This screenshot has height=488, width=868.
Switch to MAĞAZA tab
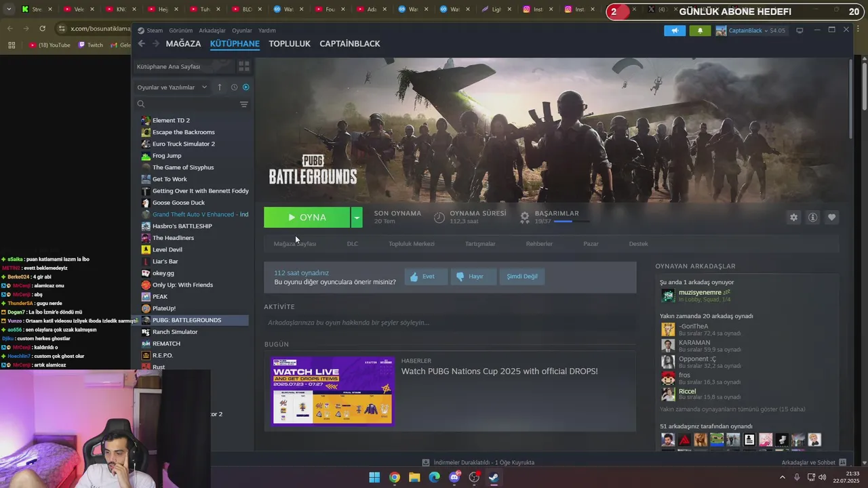183,43
